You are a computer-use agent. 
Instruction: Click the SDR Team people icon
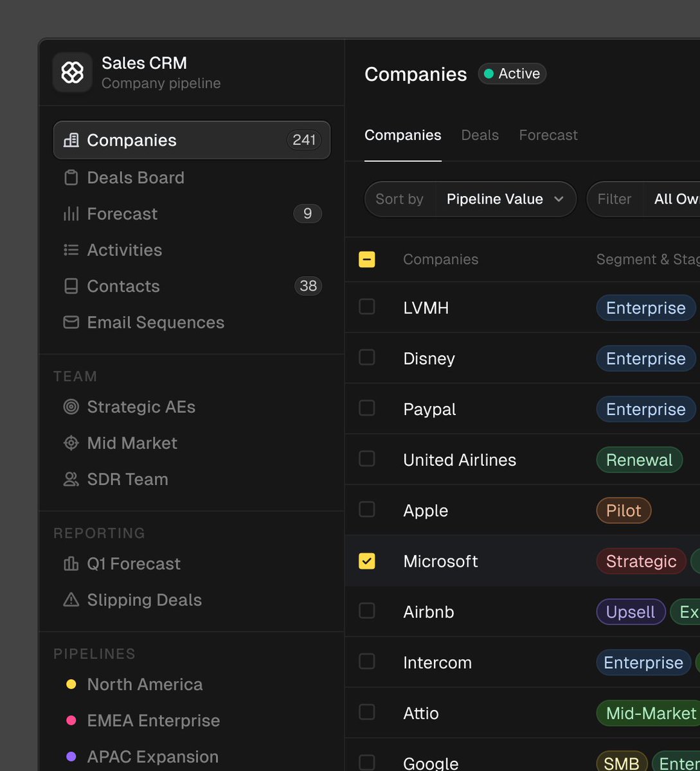coord(71,479)
